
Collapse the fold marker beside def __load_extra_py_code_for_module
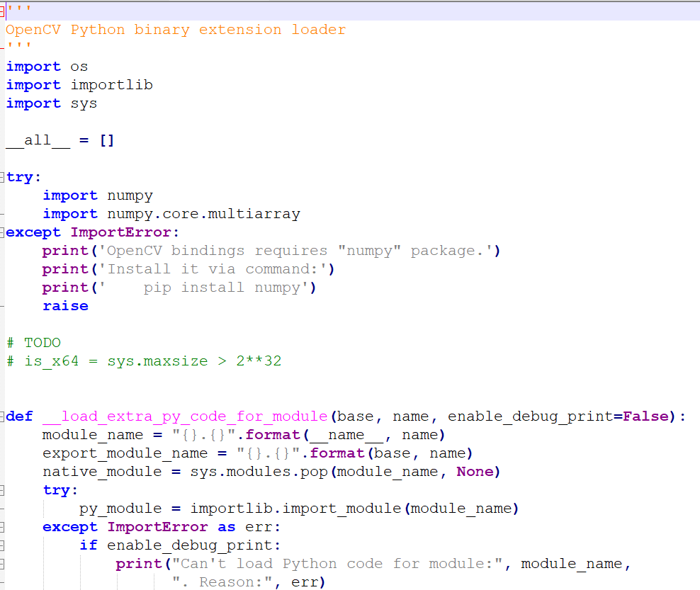pyautogui.click(x=2, y=416)
